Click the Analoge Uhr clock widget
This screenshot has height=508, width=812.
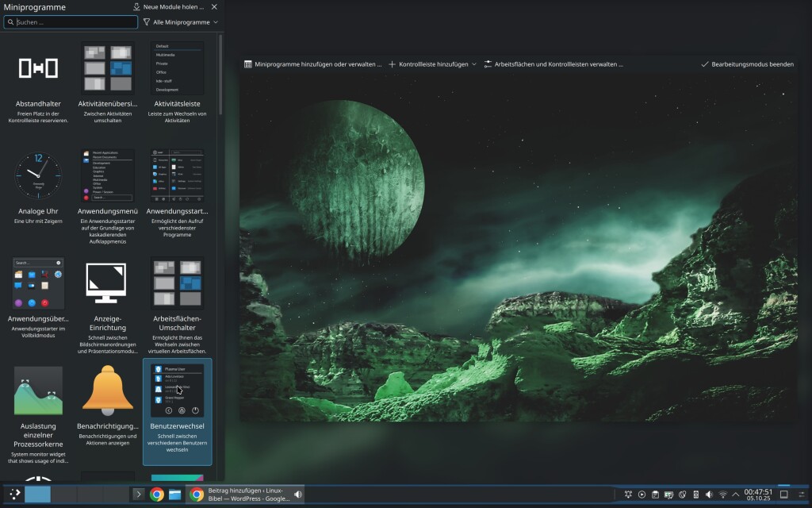[x=38, y=176]
